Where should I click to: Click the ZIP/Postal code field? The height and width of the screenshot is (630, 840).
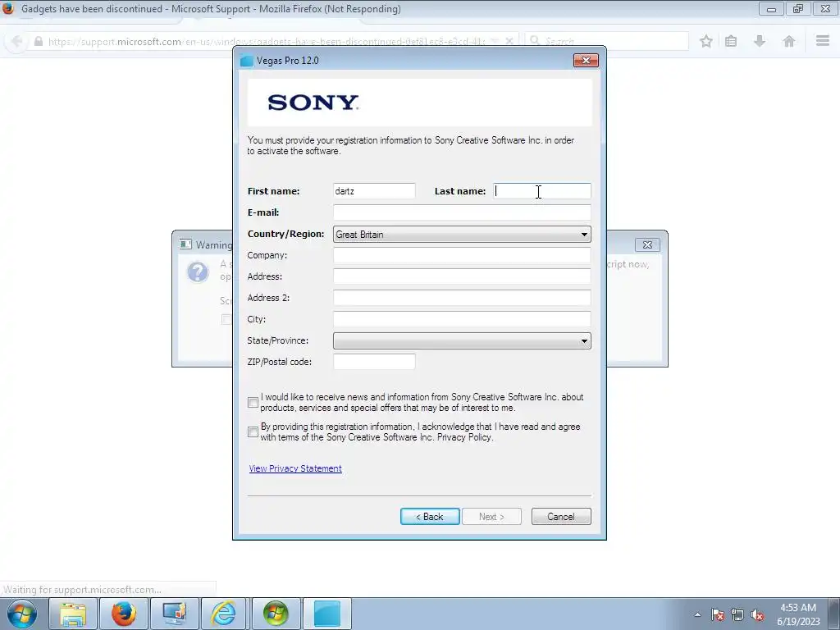tap(374, 362)
